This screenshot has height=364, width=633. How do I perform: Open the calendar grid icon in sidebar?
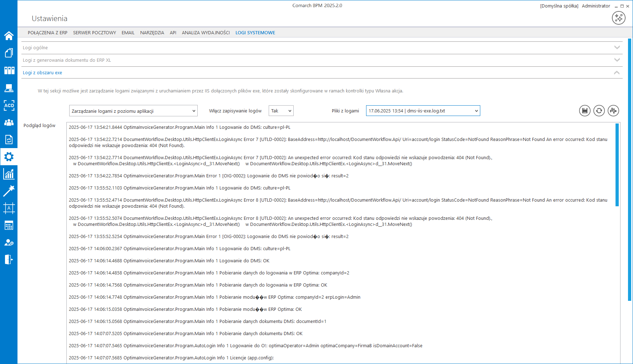[9, 226]
